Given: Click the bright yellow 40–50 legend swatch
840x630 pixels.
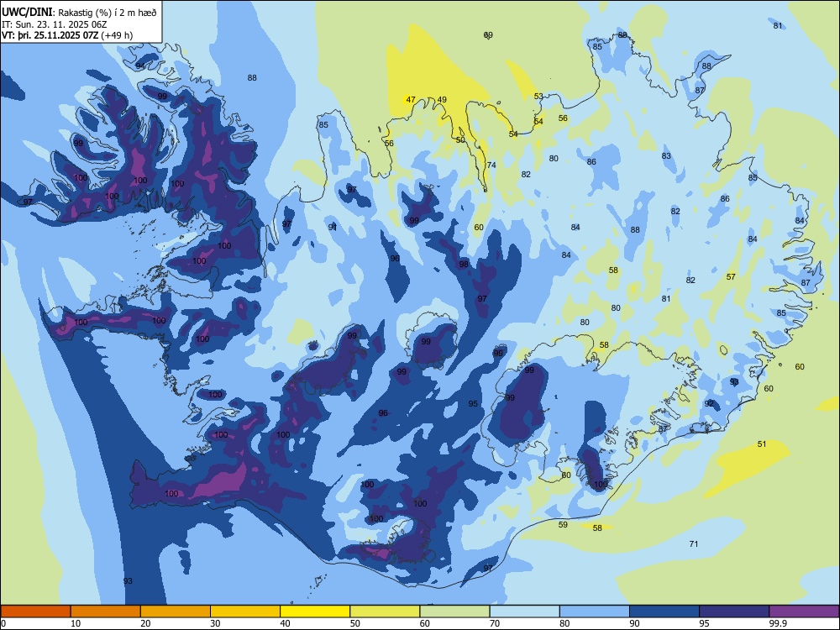Looking at the screenshot, I should [x=315, y=612].
